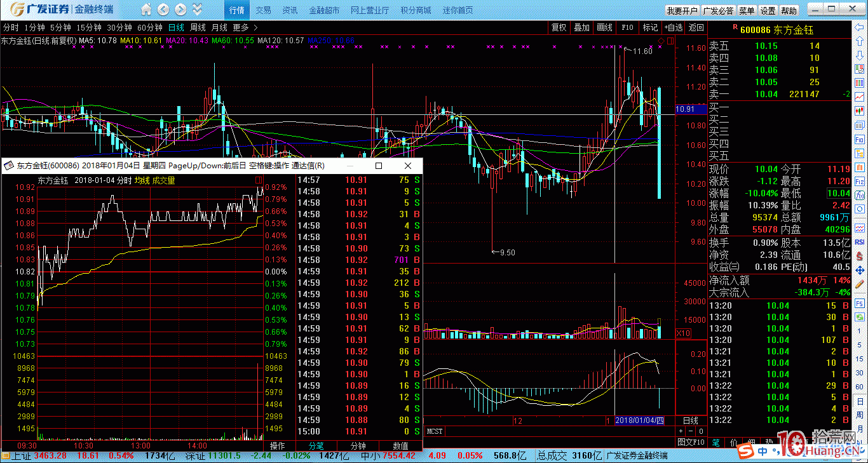This screenshot has width=868, height=463.
Task: Expand the double-chevron dropdown in toolbar
Action: pos(198,10)
